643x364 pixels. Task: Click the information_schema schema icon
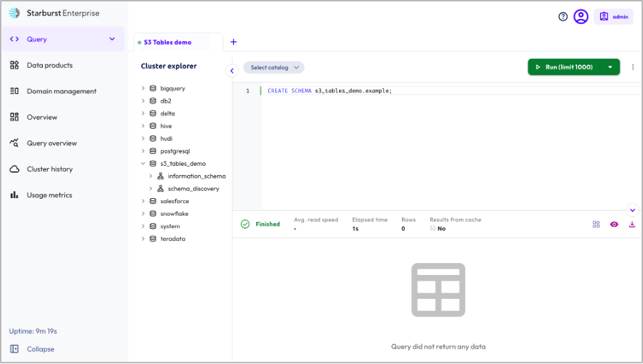click(x=160, y=176)
